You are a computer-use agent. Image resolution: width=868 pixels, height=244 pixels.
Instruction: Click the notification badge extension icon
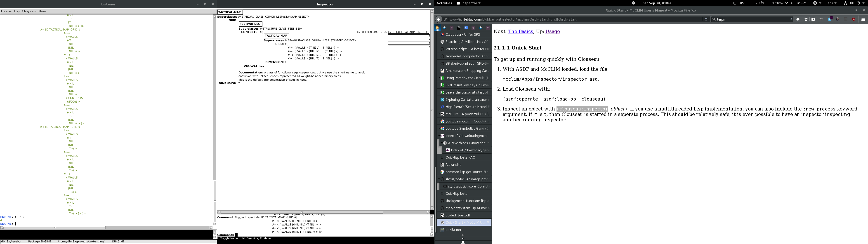pyautogui.click(x=830, y=19)
